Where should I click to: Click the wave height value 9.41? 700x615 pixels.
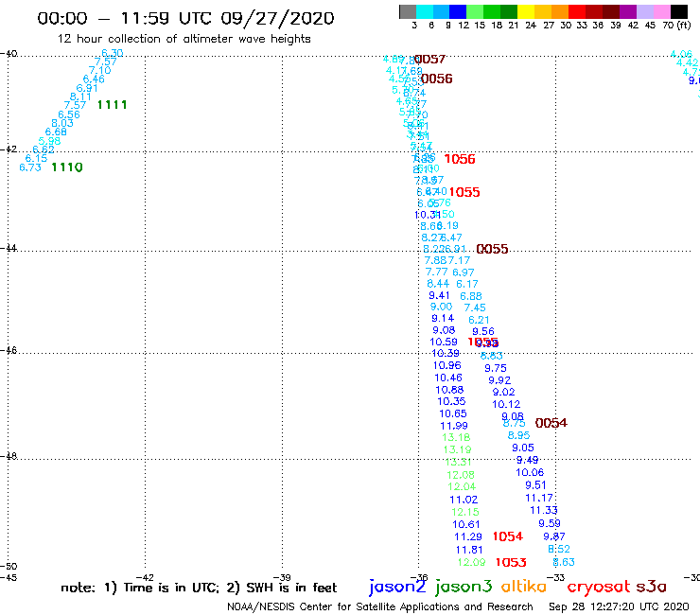tap(439, 295)
